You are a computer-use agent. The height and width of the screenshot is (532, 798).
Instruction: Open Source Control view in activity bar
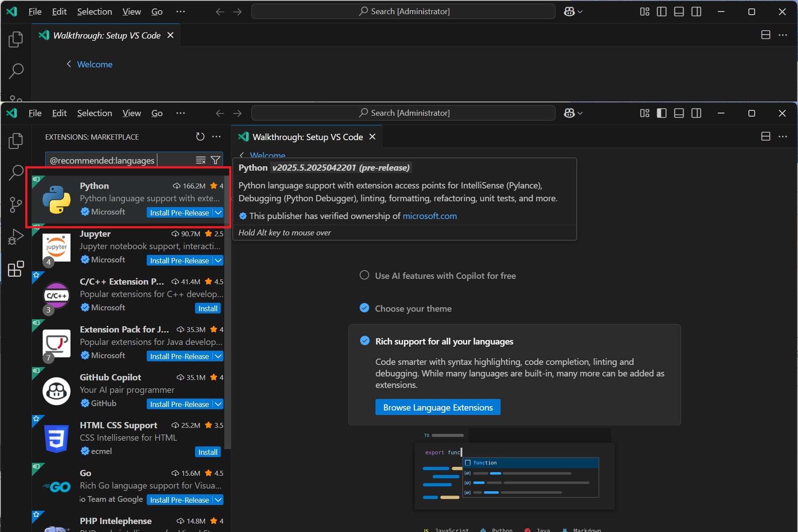point(16,204)
